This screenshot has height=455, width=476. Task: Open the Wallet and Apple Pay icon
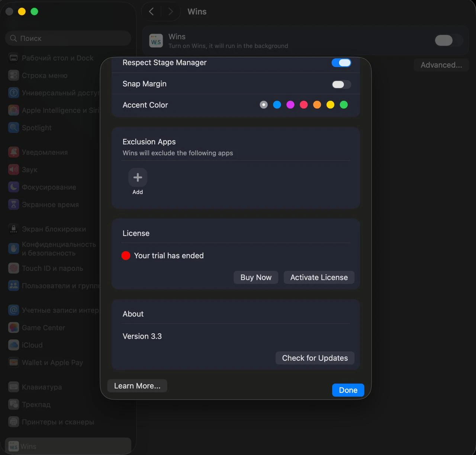pos(14,363)
